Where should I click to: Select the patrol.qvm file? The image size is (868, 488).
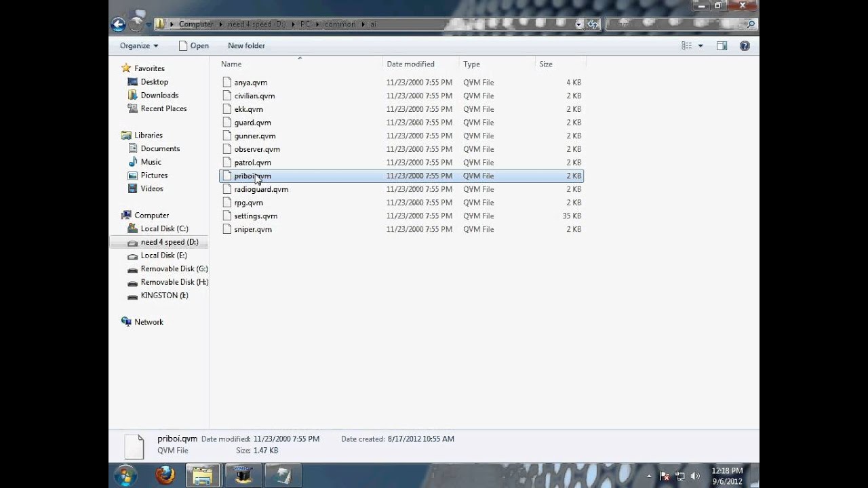tap(401, 163)
